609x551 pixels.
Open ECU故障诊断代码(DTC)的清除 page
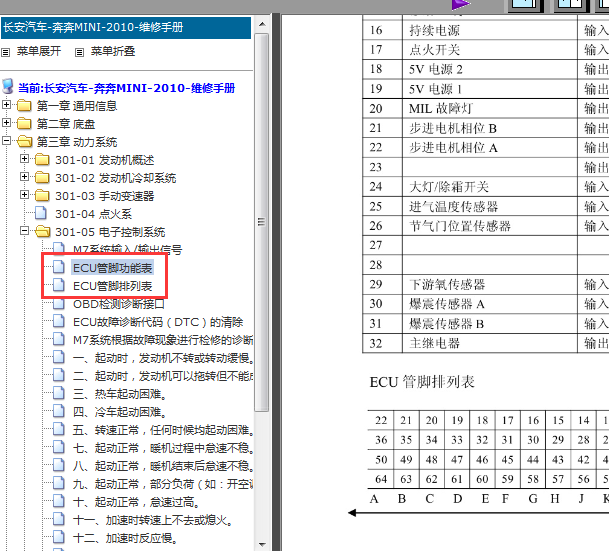158,322
